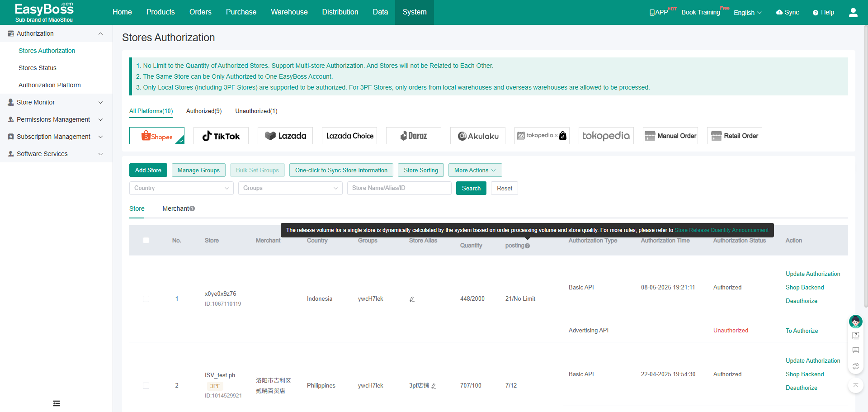
Task: Select the Tokopedia x TikTok Shop logo
Action: [542, 136]
